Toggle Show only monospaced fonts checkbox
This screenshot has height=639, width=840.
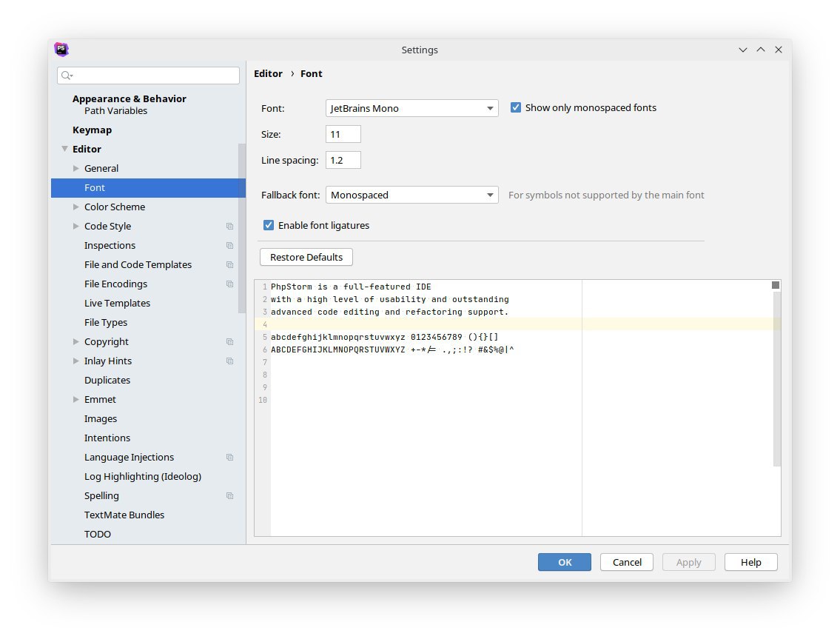click(516, 108)
